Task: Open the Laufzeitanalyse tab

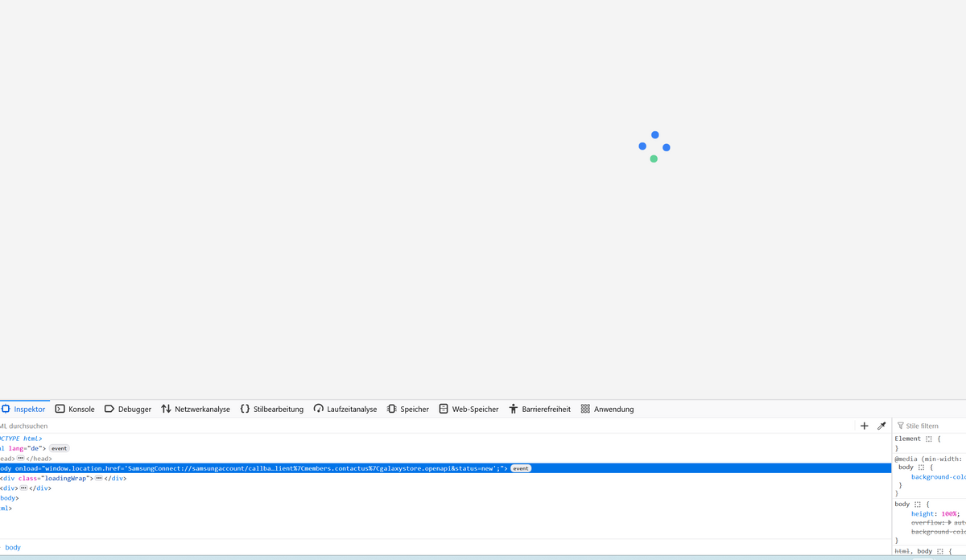Action: pyautogui.click(x=345, y=409)
